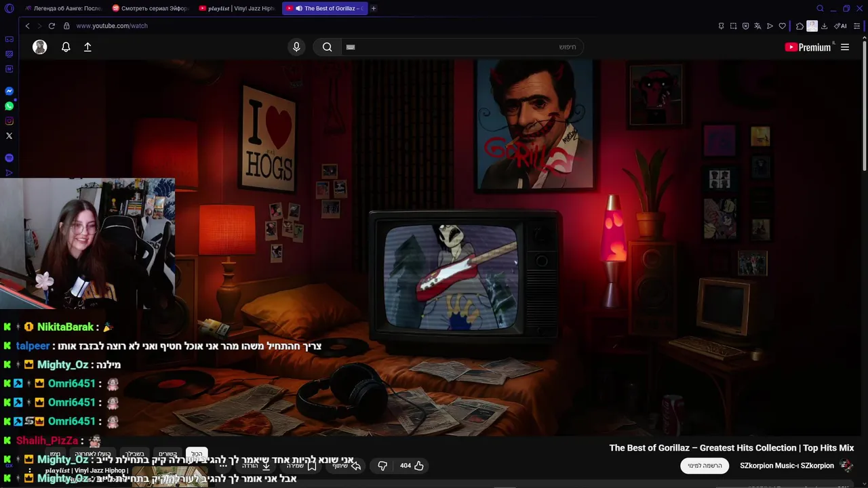The width and height of the screenshot is (868, 488).
Task: Switch to the Vinyl Jazz Hiphop playlist tab
Action: [x=237, y=8]
